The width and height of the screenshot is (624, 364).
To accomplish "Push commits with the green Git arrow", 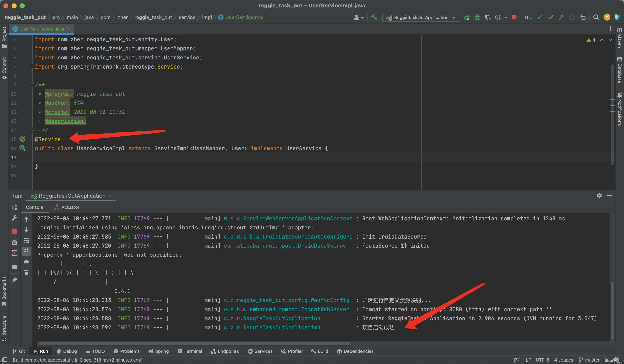I will point(561,17).
